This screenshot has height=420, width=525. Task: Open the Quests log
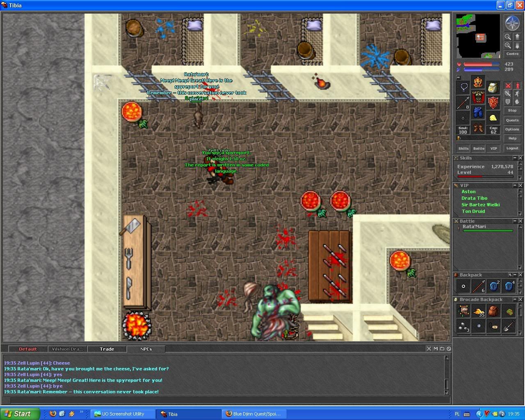pos(512,120)
